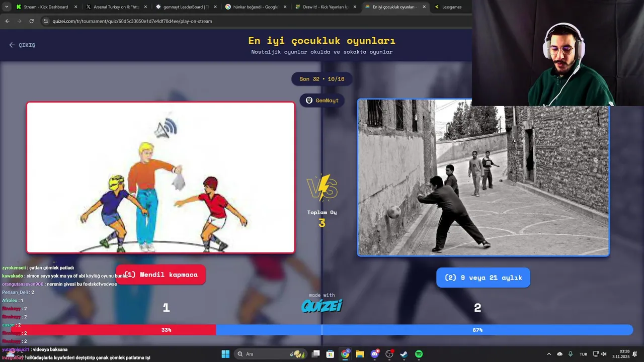This screenshot has width=644, height=362.
Task: Open Discord from the taskbar
Action: (374, 354)
